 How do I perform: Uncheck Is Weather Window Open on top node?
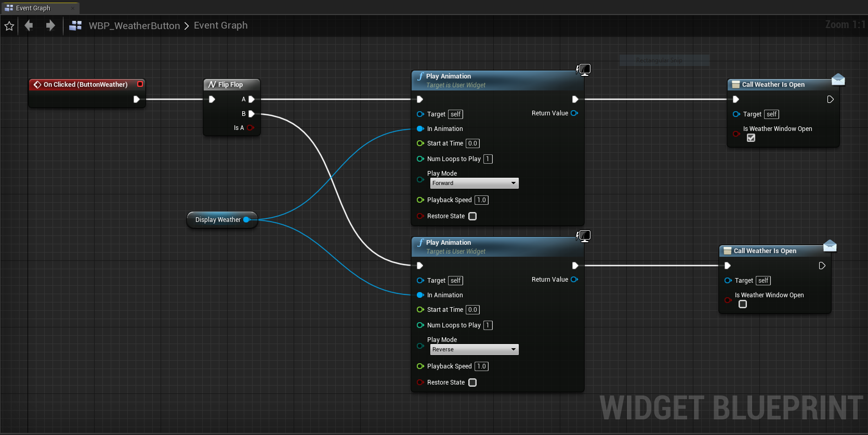click(751, 138)
